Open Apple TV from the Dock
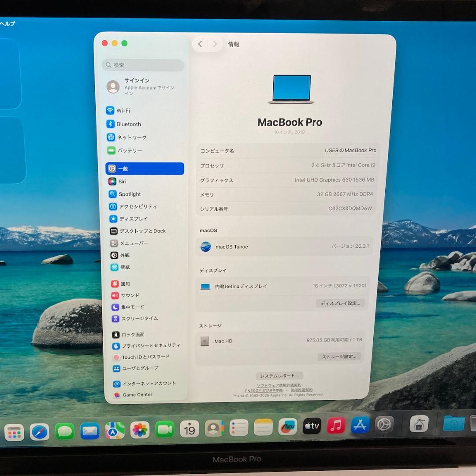The width and height of the screenshot is (476, 476). [312, 426]
